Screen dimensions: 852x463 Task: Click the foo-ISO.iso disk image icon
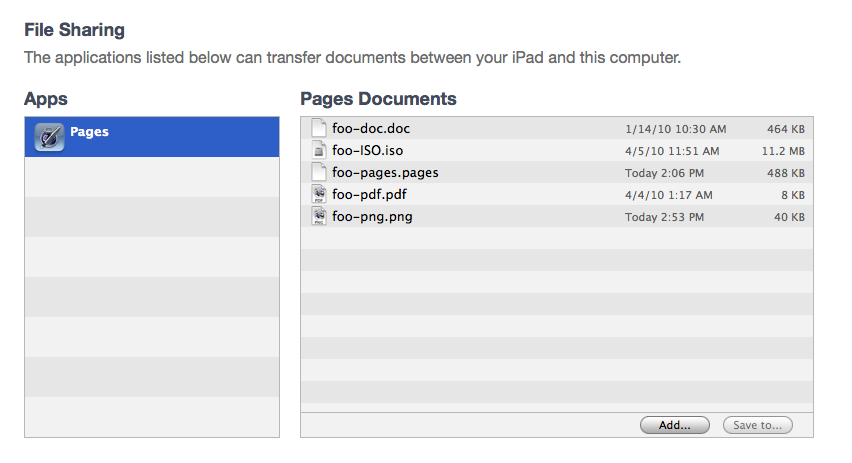coord(319,150)
